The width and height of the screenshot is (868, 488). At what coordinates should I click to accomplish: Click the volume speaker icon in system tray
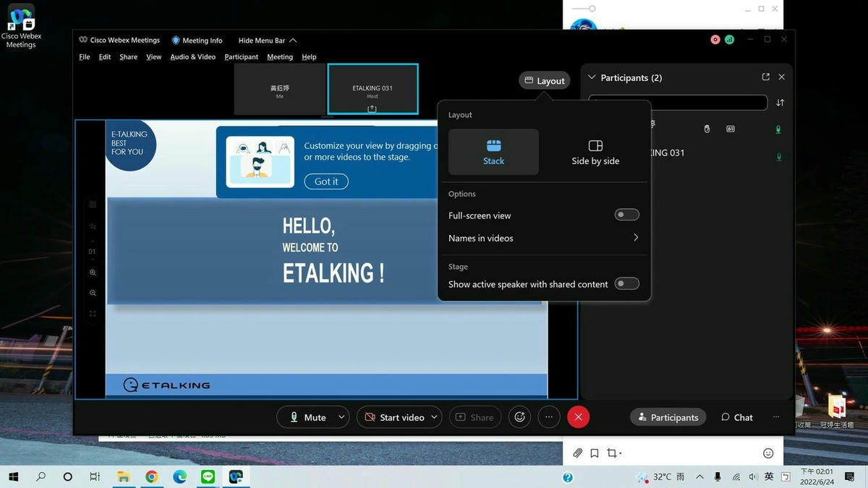[753, 477]
